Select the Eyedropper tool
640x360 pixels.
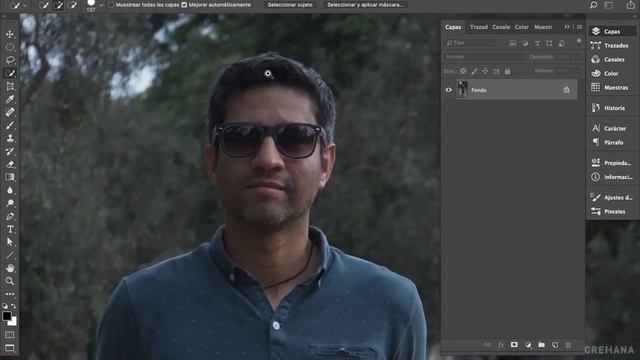[10, 99]
